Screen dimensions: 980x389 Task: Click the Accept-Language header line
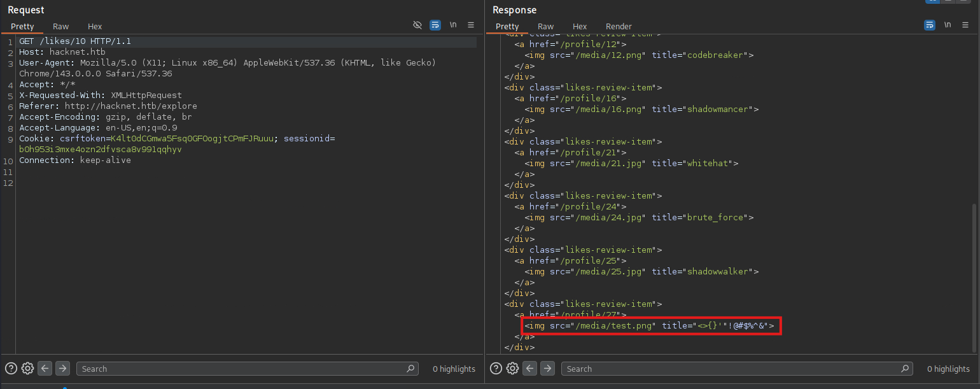(98, 128)
